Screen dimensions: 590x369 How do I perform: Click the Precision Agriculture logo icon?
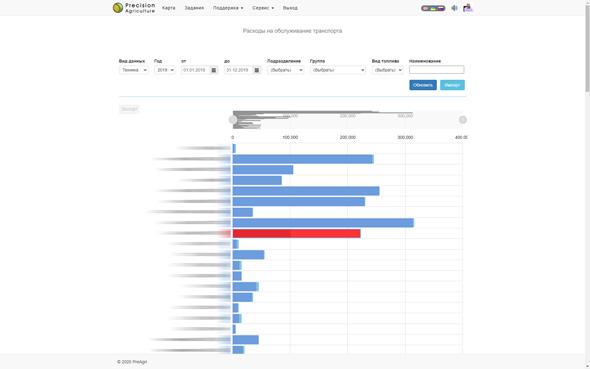pos(118,8)
